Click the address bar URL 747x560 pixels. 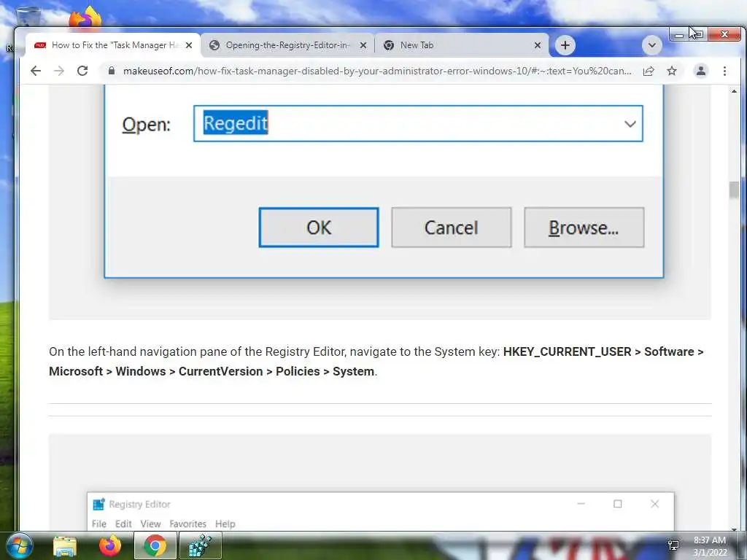(377, 71)
